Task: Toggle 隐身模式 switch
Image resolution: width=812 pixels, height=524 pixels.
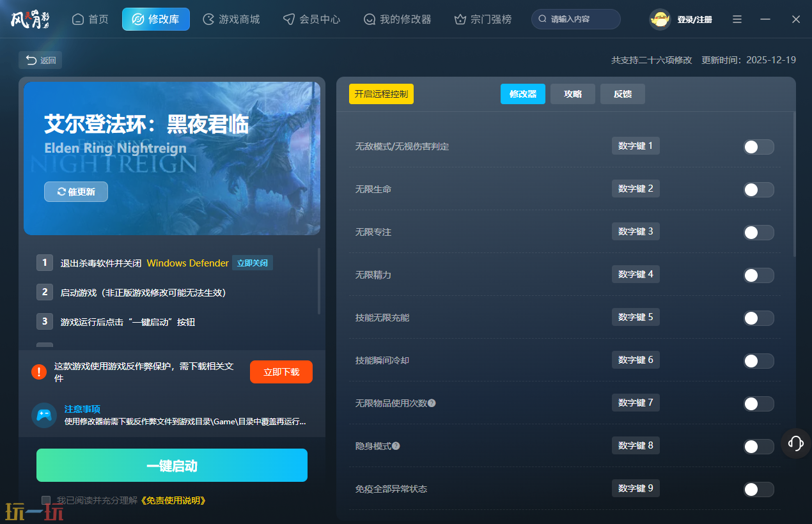Action: 758,447
